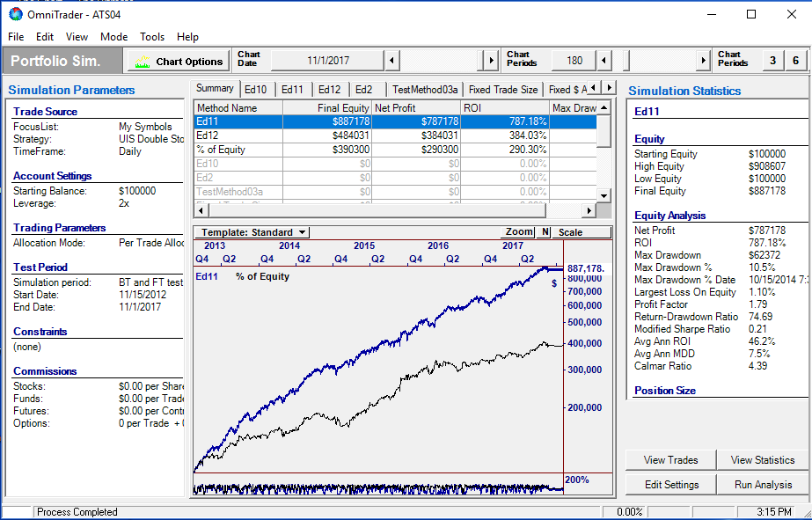Click the summary table scroll-down arrow
Screen dimensions: 812x520
(604, 196)
